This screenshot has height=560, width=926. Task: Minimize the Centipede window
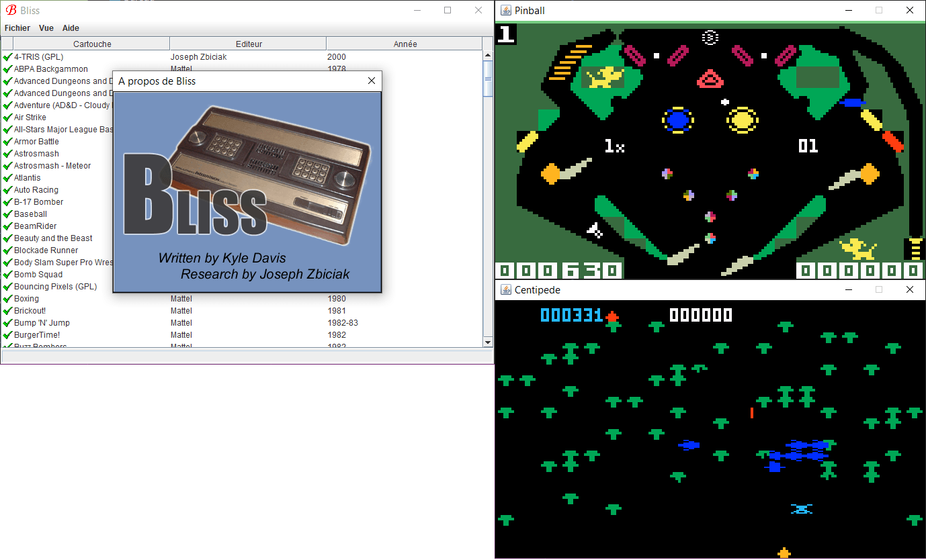pos(849,290)
